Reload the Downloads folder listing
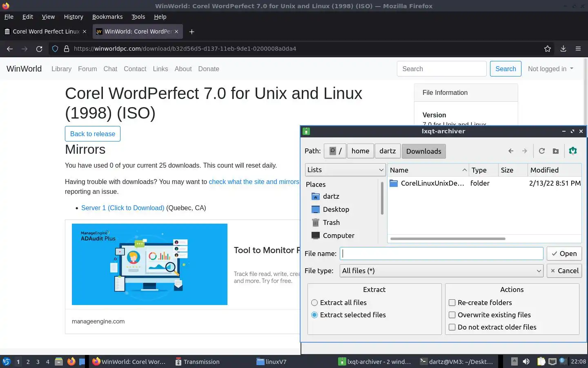 coord(542,151)
